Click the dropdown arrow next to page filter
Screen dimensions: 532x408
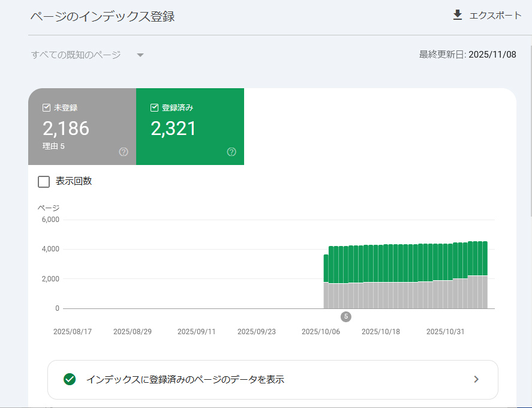pyautogui.click(x=140, y=55)
